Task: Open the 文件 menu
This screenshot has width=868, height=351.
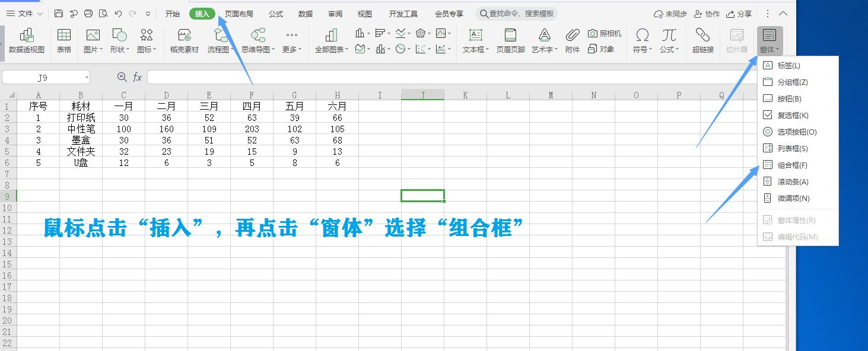Action: (24, 13)
